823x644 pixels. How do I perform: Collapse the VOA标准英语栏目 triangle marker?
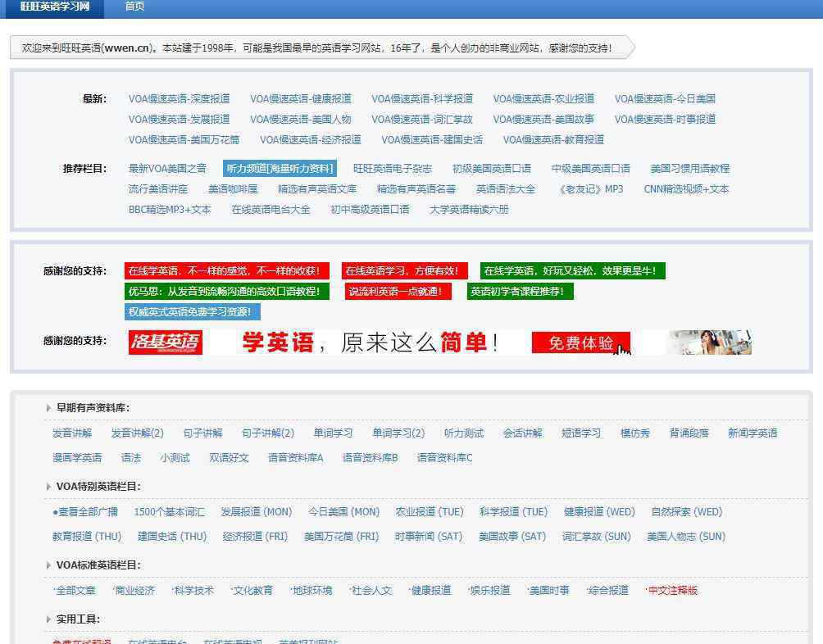(x=48, y=565)
